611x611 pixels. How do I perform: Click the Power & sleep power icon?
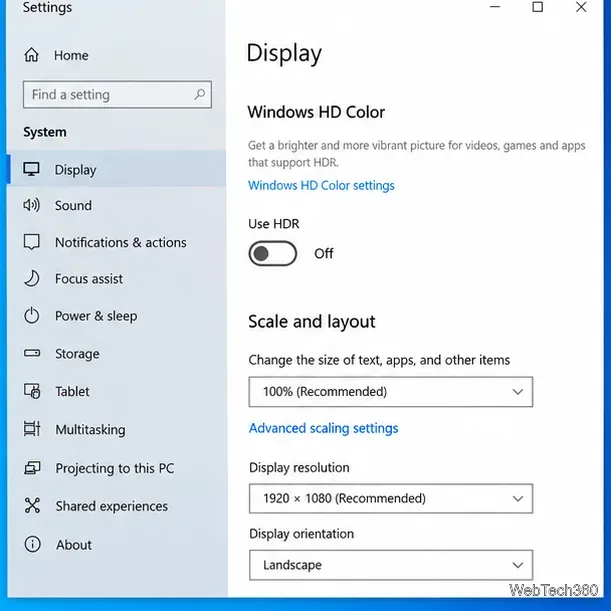point(32,316)
